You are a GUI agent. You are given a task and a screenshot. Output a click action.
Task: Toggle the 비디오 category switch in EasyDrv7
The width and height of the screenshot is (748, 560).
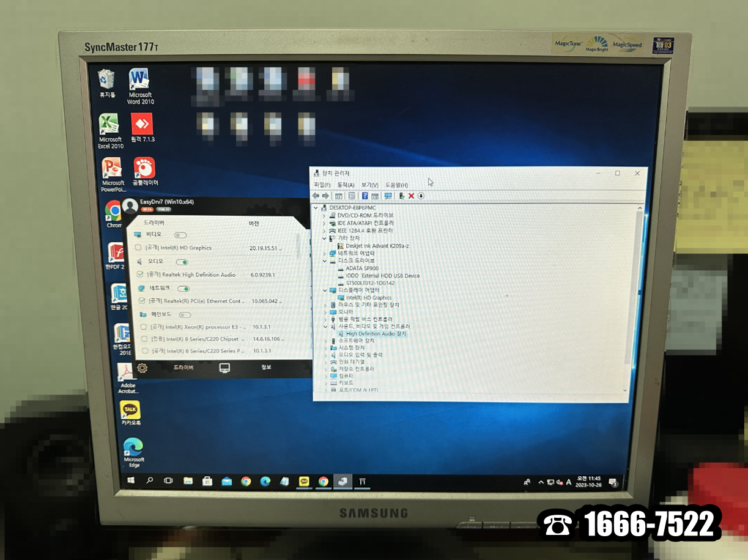point(180,235)
